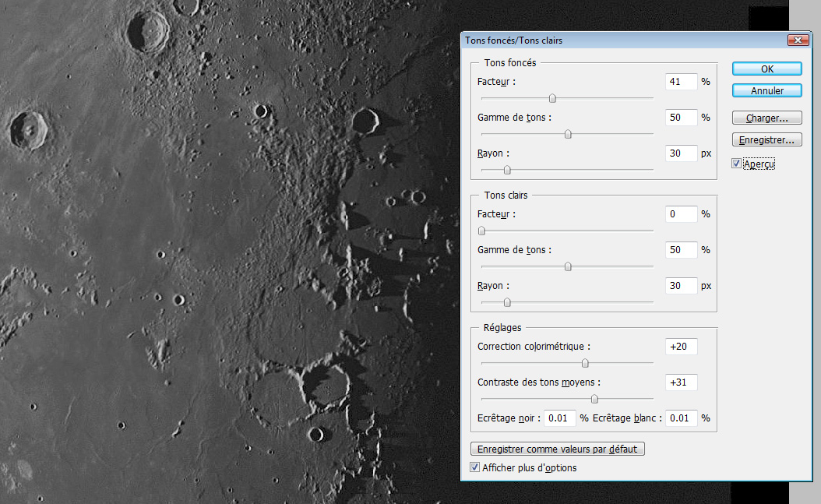Click the Ecrêtage blanc input field
Screen dimensions: 821x504
tap(682, 418)
